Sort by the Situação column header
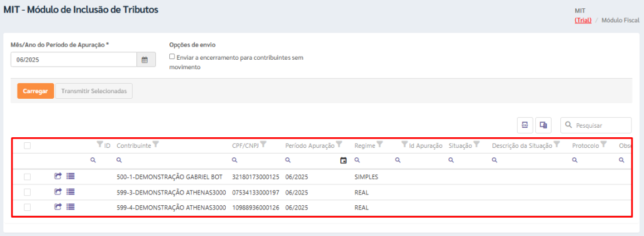Viewport: 644px width, 236px height. 460,145
